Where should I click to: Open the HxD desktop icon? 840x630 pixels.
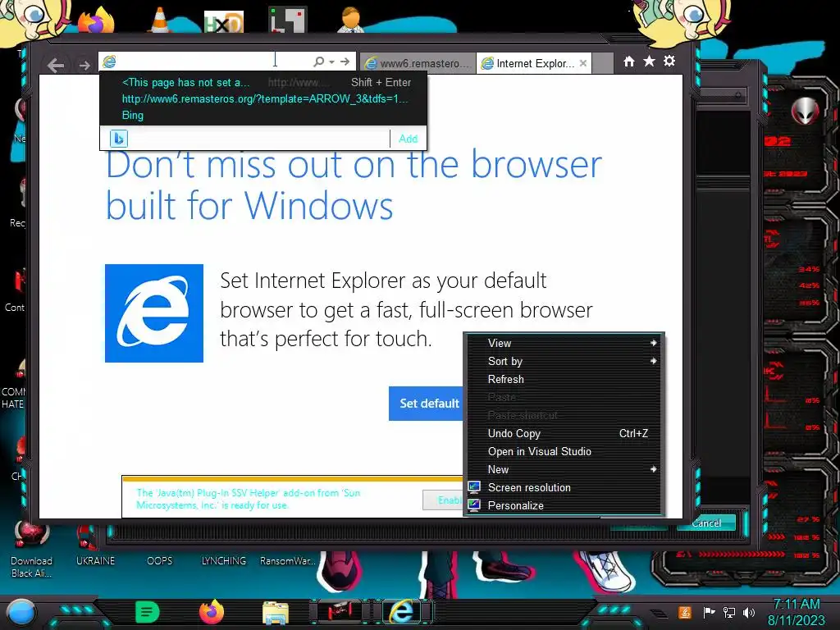224,21
